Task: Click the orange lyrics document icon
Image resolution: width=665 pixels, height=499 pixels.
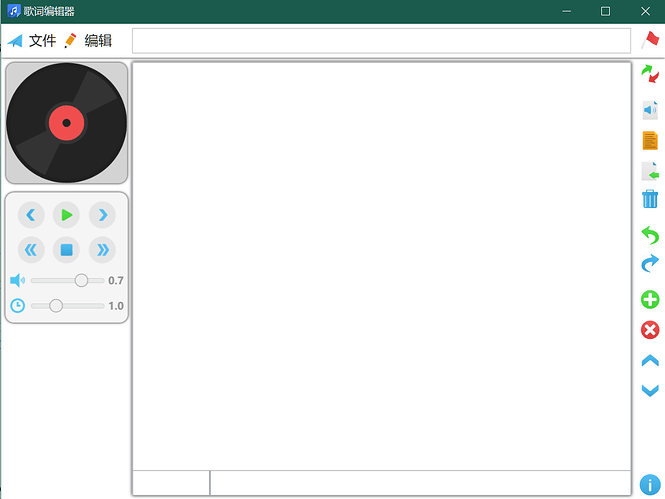Action: coord(650,141)
